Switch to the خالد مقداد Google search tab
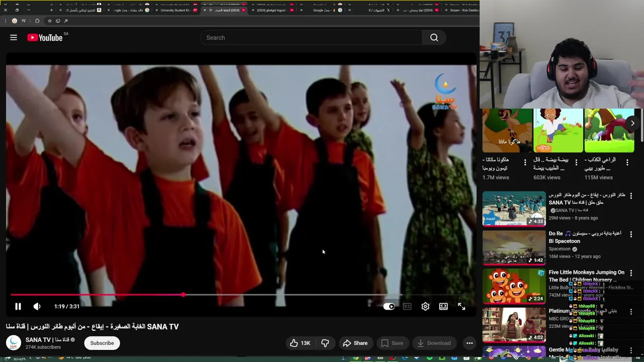Viewport: 644px width, 362px height. 128,10
